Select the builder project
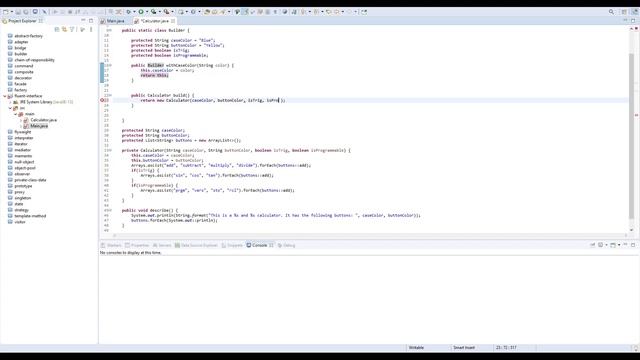640x360 pixels. point(21,54)
